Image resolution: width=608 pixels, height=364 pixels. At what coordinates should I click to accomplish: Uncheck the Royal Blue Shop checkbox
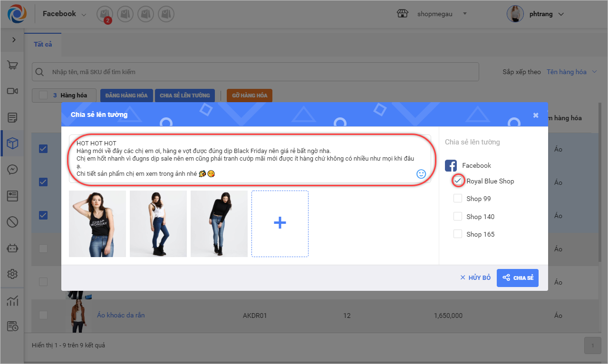tap(458, 181)
